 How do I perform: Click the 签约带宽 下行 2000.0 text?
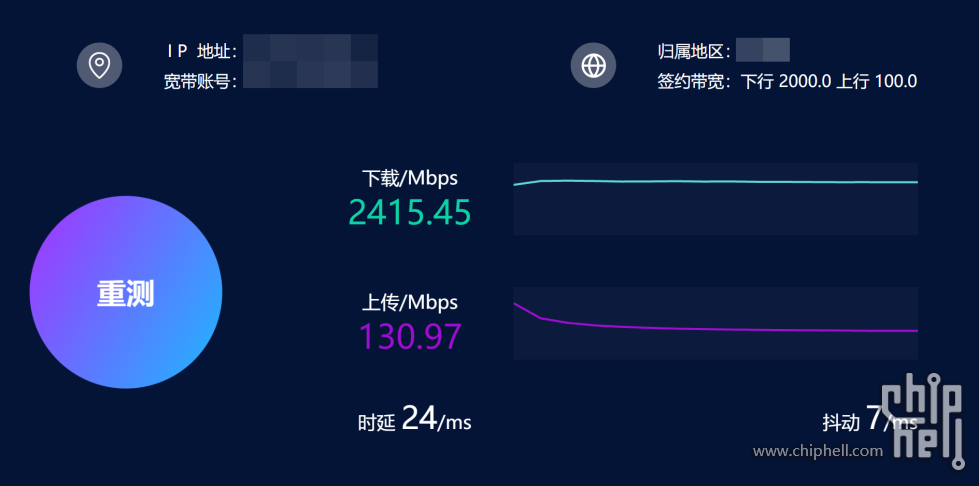click(744, 81)
